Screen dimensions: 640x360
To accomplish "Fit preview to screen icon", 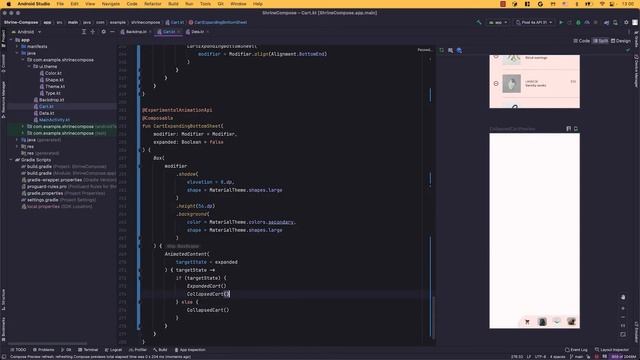I will [623, 334].
